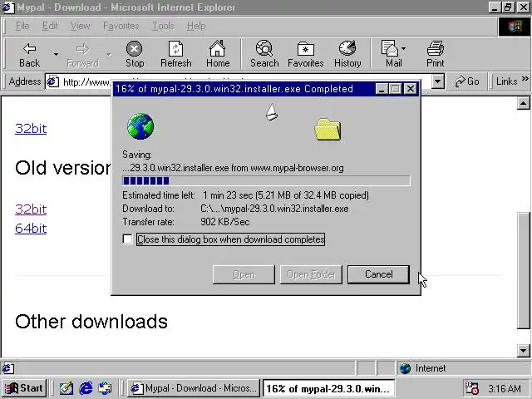Print the page with Print icon
This screenshot has width=532, height=399.
[436, 54]
